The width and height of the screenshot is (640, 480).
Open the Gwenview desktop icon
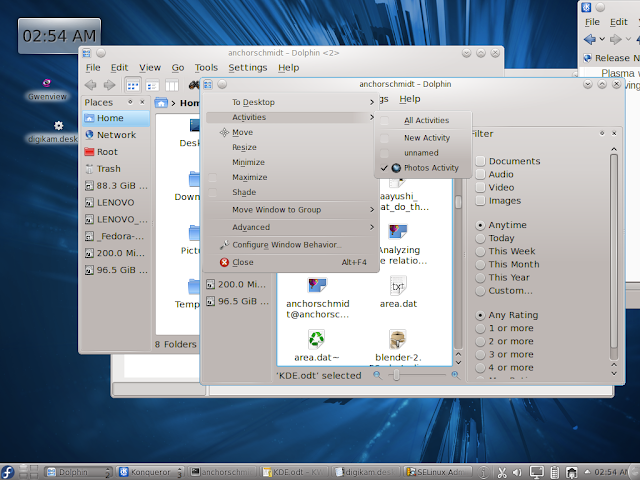[x=47, y=90]
